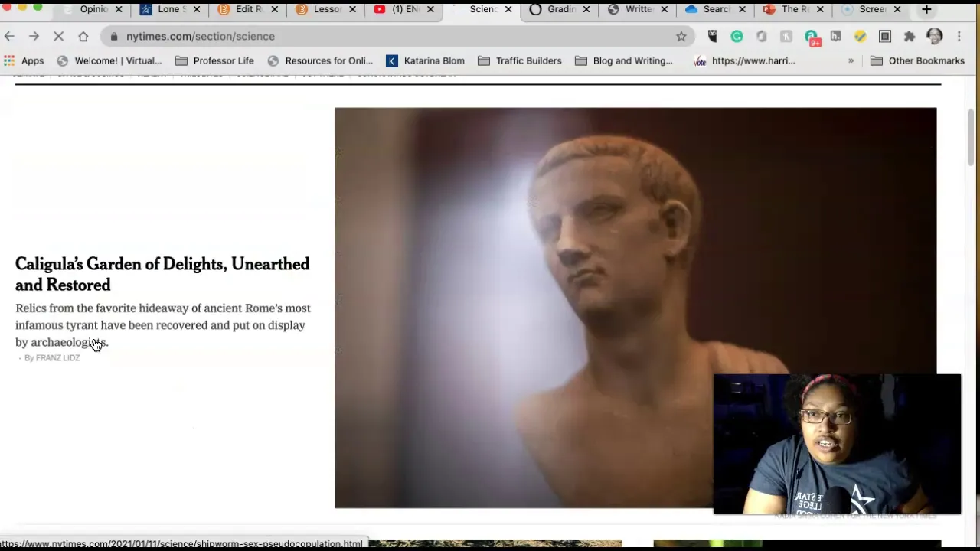This screenshot has height=551, width=980.
Task: Close the Opinion tab
Action: [x=119, y=9]
